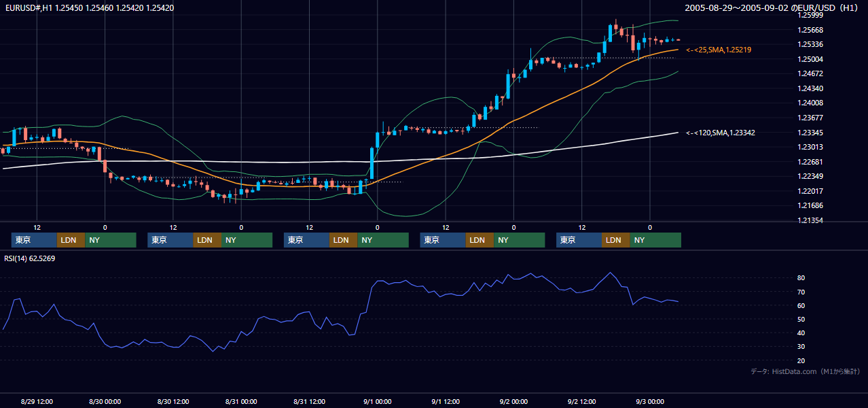
Task: Select price axis value 1.23677
Action: click(810, 118)
